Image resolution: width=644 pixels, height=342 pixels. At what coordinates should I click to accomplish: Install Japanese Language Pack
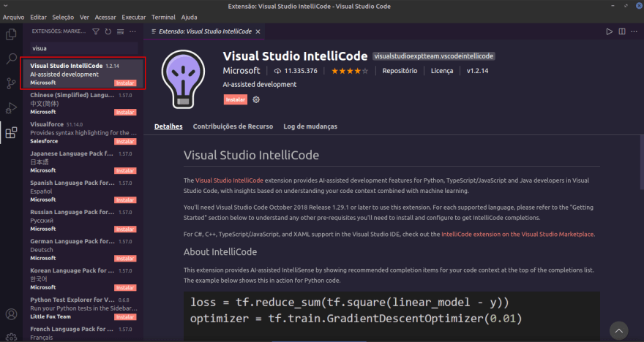click(125, 170)
